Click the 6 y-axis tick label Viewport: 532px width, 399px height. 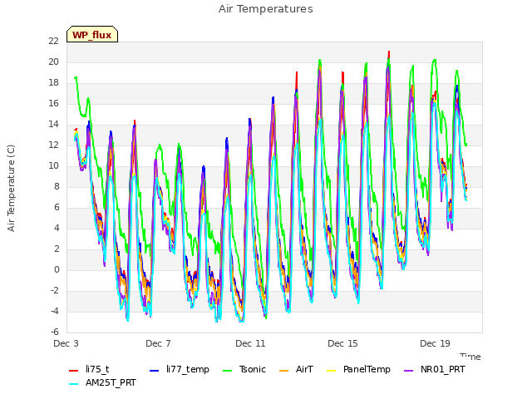pos(57,207)
